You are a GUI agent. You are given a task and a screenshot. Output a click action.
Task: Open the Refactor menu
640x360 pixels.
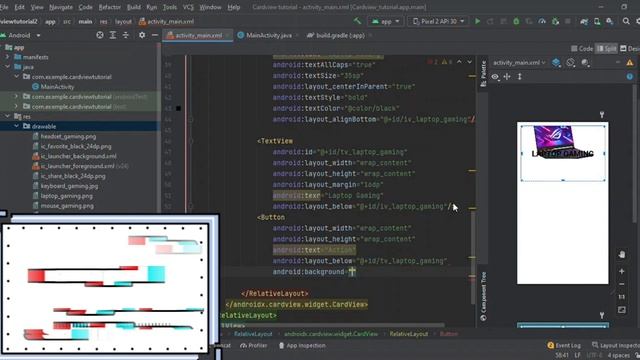pyautogui.click(x=109, y=7)
